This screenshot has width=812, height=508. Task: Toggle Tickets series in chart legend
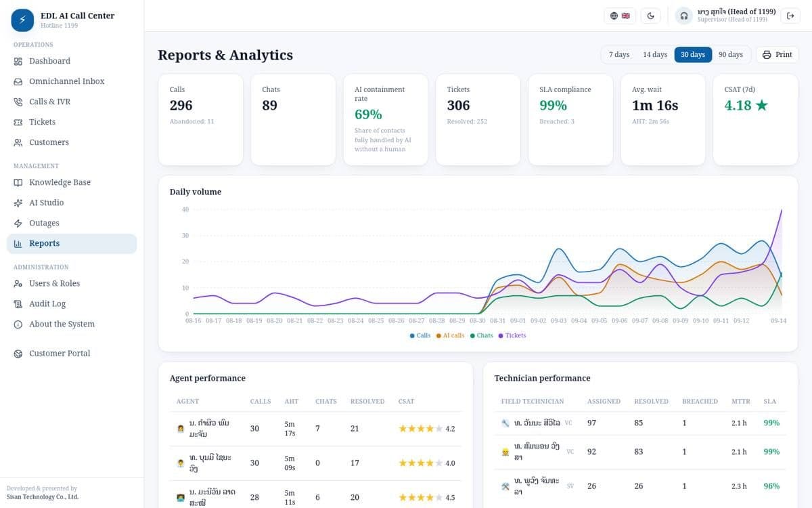(x=512, y=335)
